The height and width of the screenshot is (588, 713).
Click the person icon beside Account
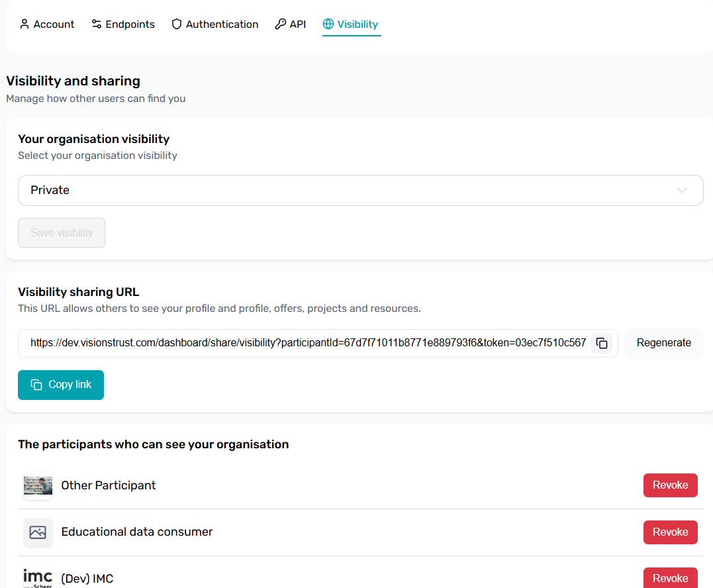(x=24, y=24)
